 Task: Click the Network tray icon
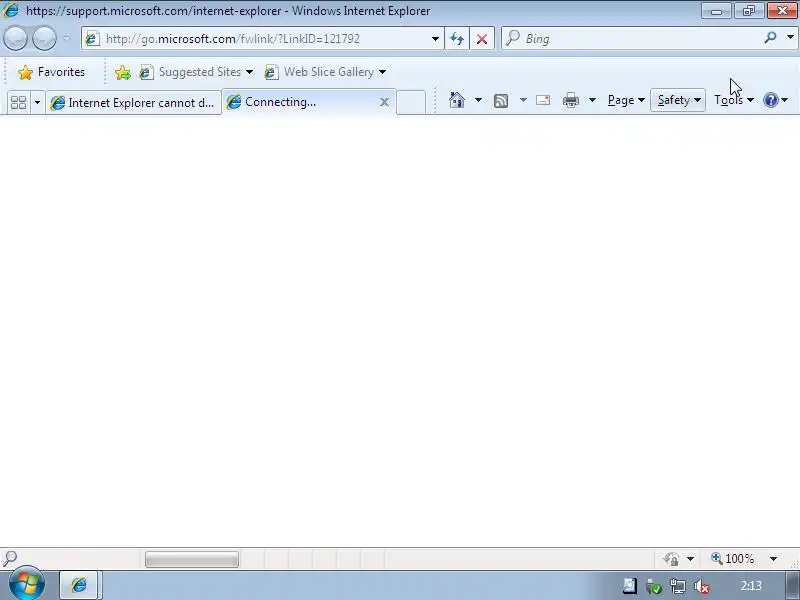click(678, 587)
